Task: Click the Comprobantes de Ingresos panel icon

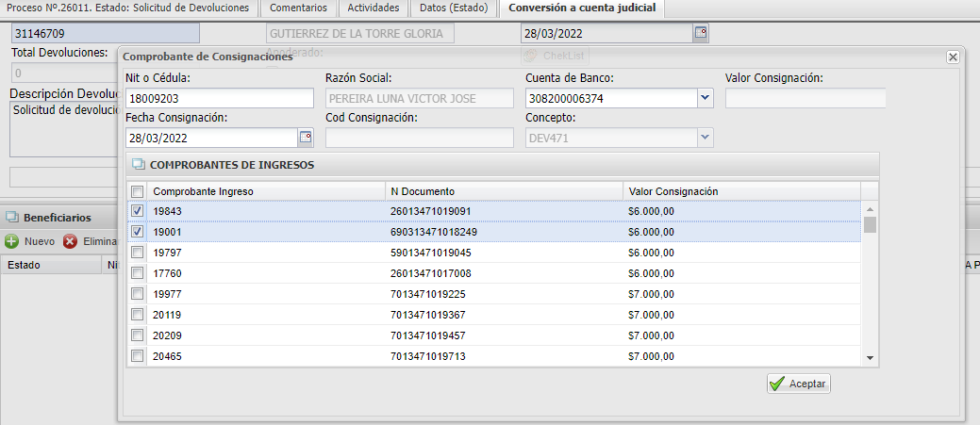Action: point(139,165)
